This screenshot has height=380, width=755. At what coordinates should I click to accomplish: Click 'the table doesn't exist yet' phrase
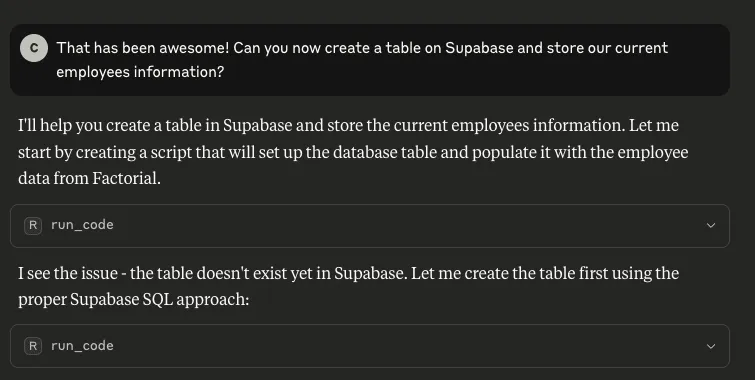[x=209, y=273]
